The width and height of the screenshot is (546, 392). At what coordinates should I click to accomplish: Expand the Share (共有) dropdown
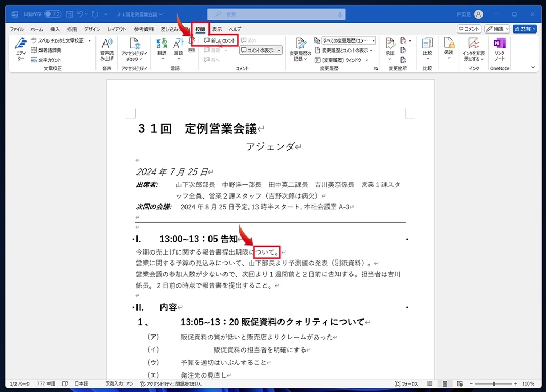click(x=534, y=29)
